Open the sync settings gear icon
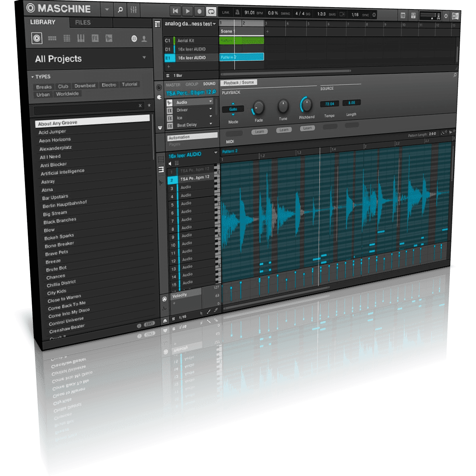 pyautogui.click(x=374, y=15)
